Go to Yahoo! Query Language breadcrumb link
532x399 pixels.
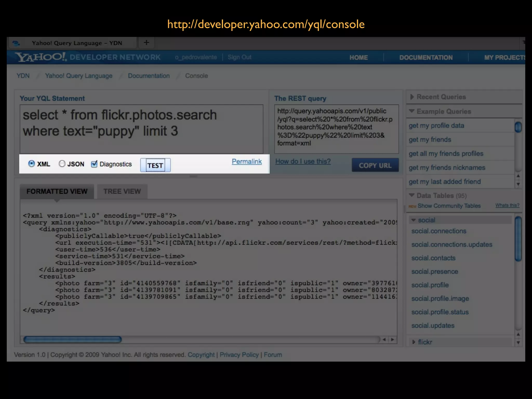(x=79, y=76)
